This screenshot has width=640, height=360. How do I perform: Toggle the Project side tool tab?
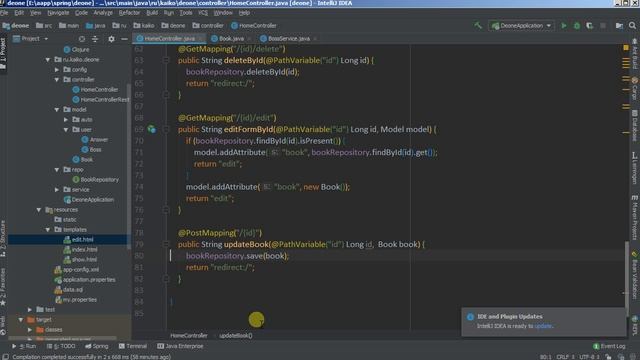3,53
